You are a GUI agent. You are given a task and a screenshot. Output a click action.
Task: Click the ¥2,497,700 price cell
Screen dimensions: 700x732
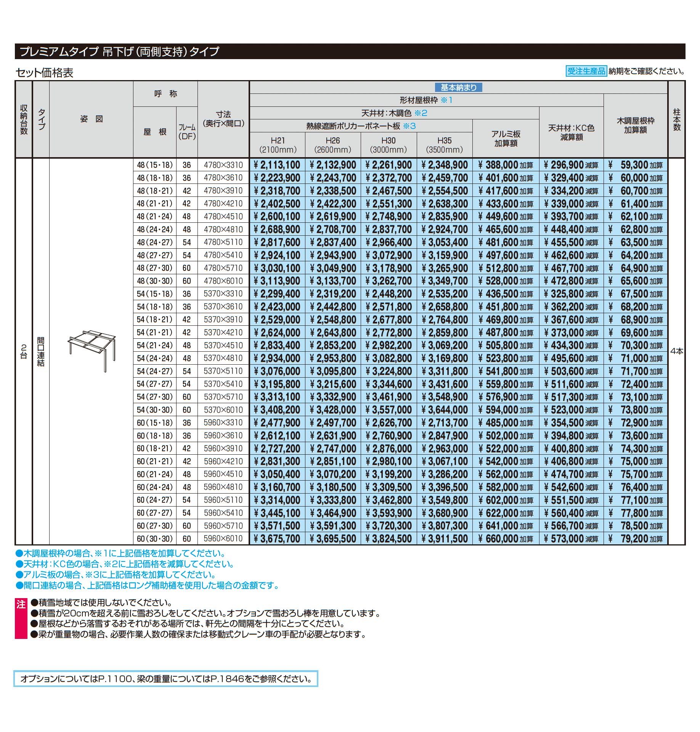point(333,423)
